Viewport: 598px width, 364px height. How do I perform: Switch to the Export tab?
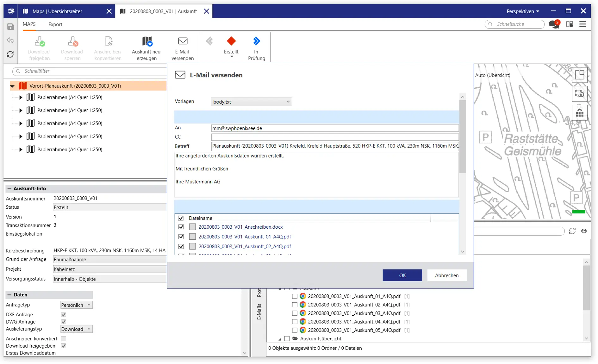point(55,24)
